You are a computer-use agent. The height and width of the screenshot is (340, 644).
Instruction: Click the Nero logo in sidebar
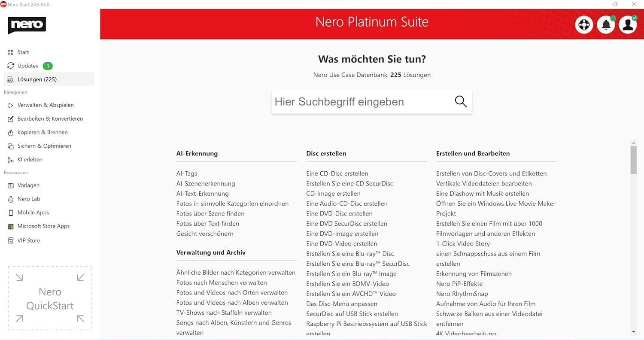27,25
